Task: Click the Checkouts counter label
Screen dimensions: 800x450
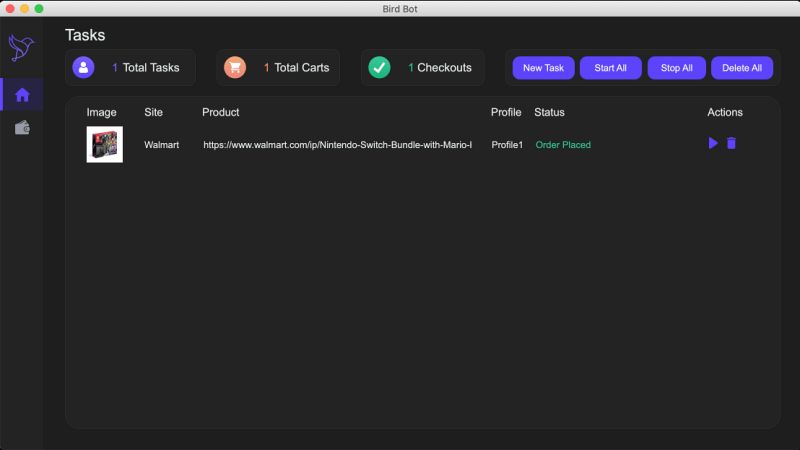Action: coord(440,67)
